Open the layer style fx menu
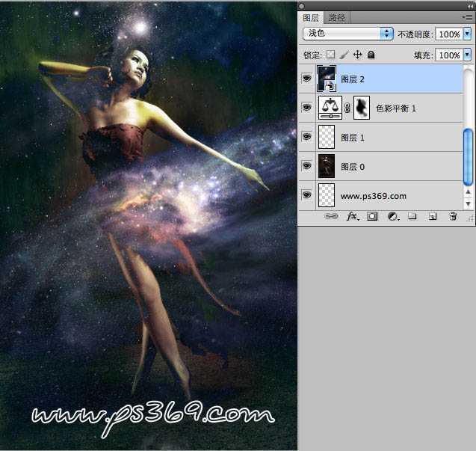The width and height of the screenshot is (476, 451). point(352,216)
